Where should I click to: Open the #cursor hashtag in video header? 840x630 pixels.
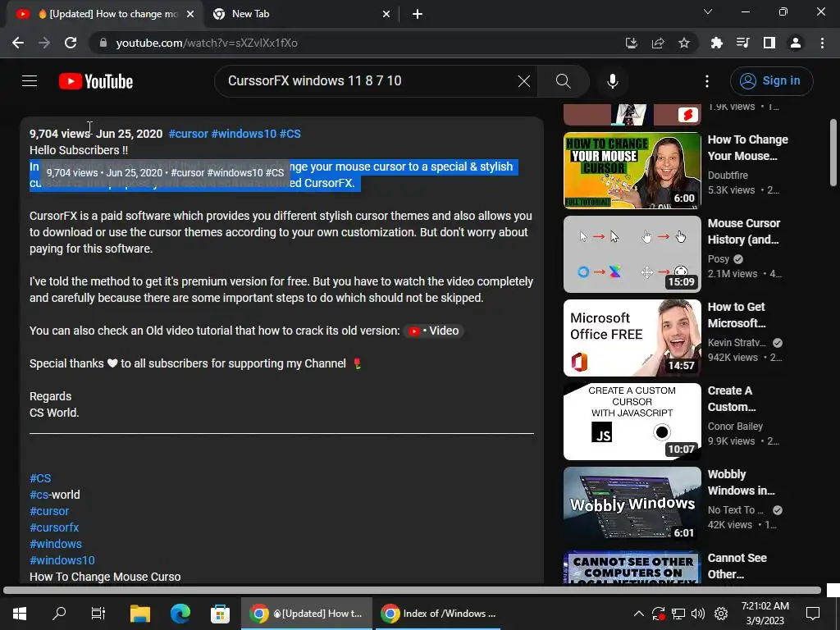[188, 134]
